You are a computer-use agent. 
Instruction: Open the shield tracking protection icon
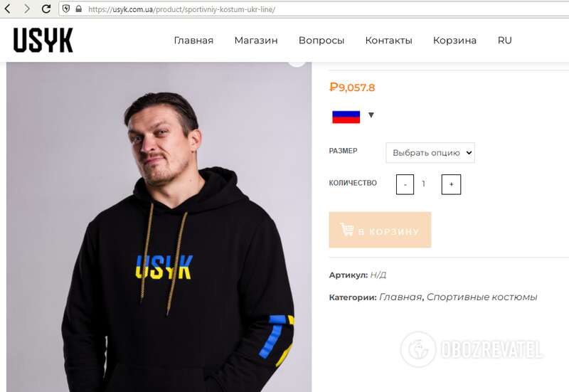66,9
